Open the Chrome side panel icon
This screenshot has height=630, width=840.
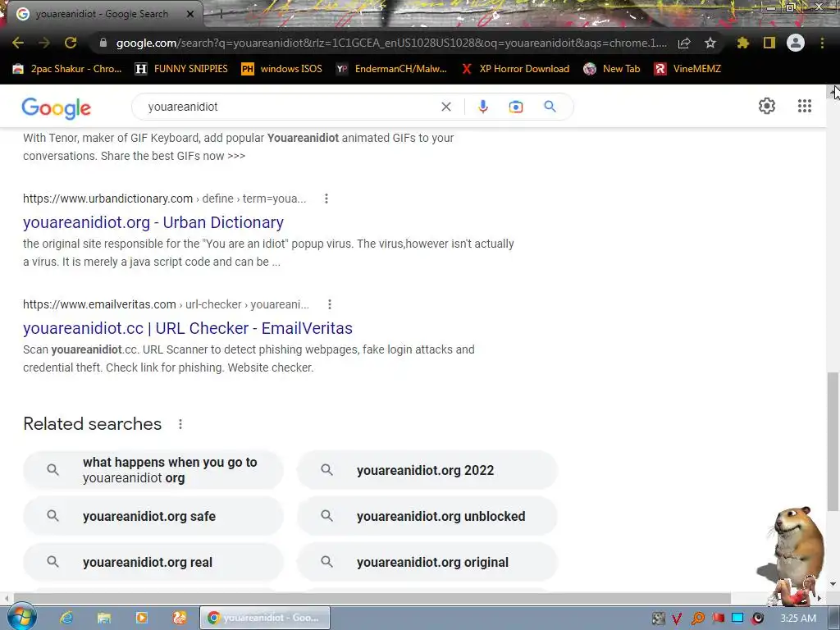coord(769,43)
